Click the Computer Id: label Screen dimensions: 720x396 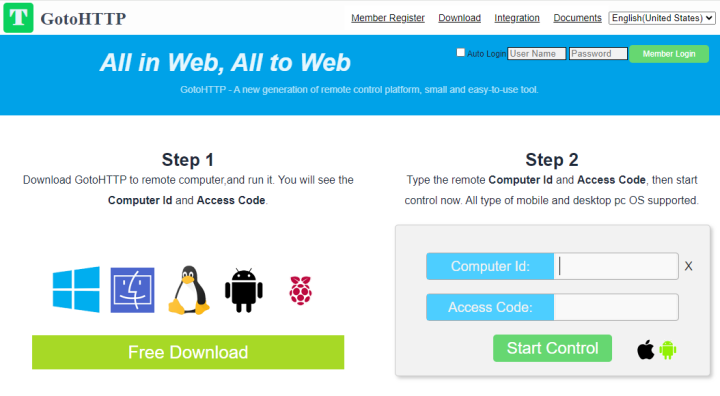[490, 266]
